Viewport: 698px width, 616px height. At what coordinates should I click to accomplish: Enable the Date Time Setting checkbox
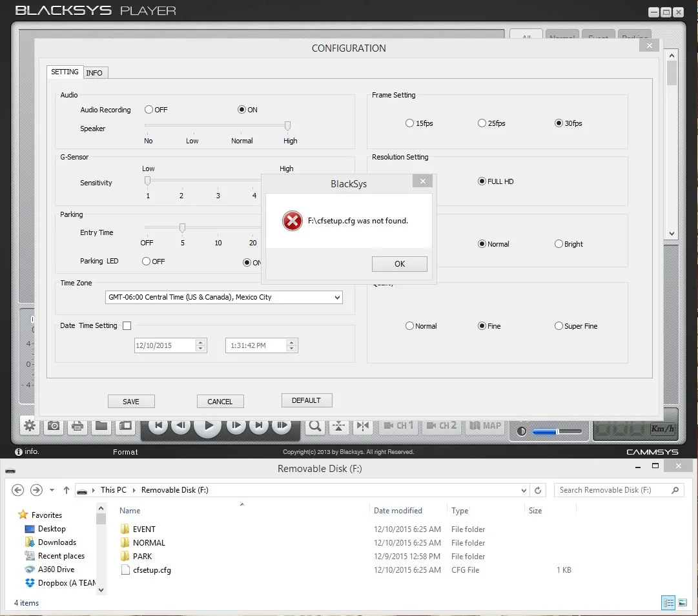[127, 326]
